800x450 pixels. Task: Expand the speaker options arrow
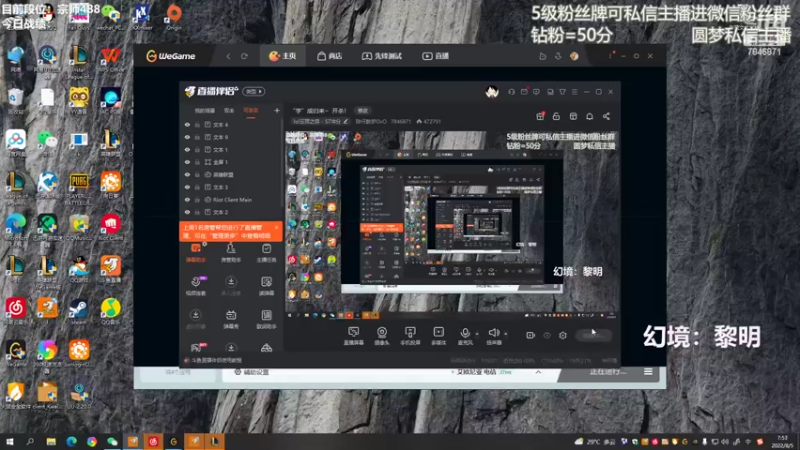(506, 334)
